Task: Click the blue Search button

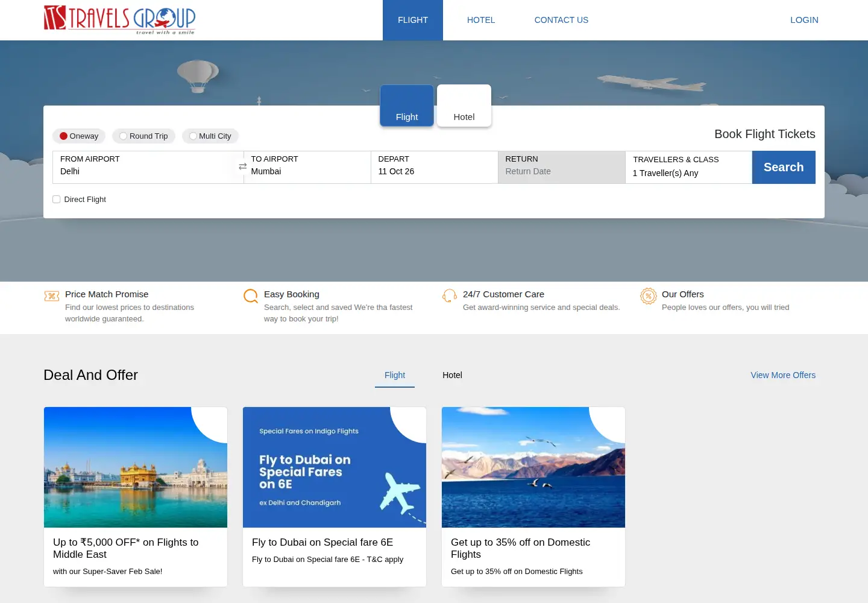Action: pos(784,167)
